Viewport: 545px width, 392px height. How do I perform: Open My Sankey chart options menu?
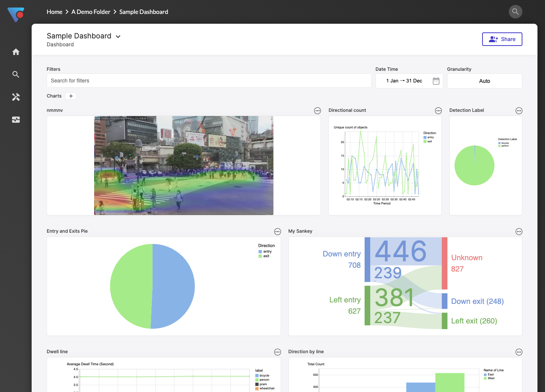click(x=519, y=232)
